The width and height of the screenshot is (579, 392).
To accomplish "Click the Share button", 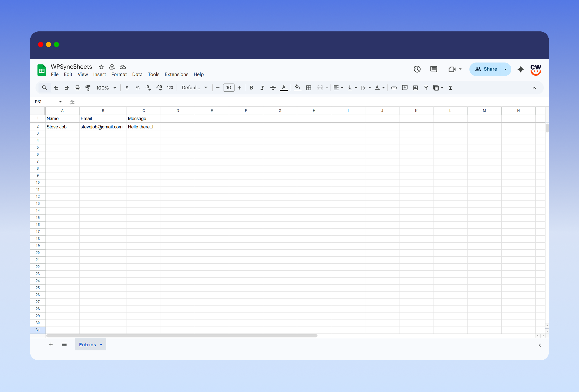I will (x=485, y=69).
